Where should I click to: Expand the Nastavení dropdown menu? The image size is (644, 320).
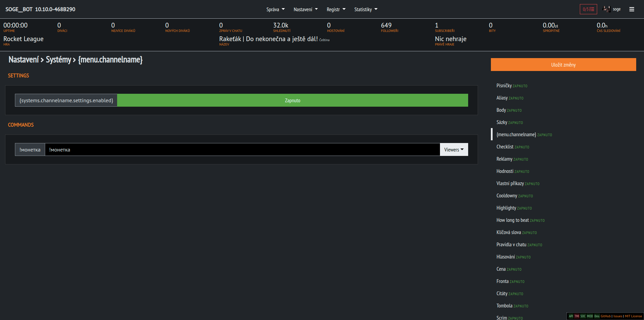305,9
